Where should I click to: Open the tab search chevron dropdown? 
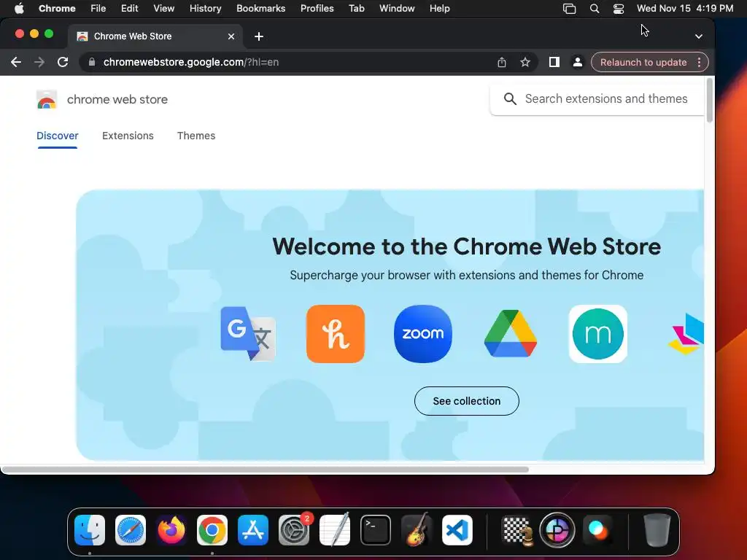(698, 36)
